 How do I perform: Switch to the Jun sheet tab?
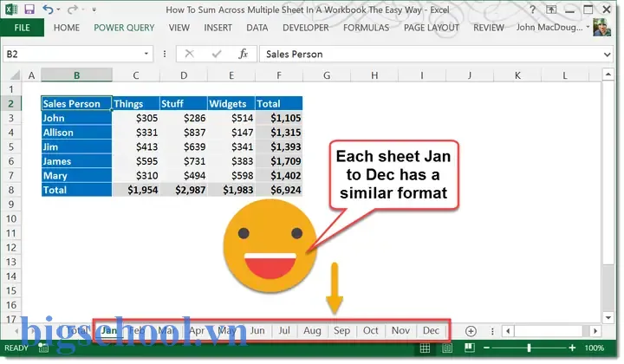point(257,330)
